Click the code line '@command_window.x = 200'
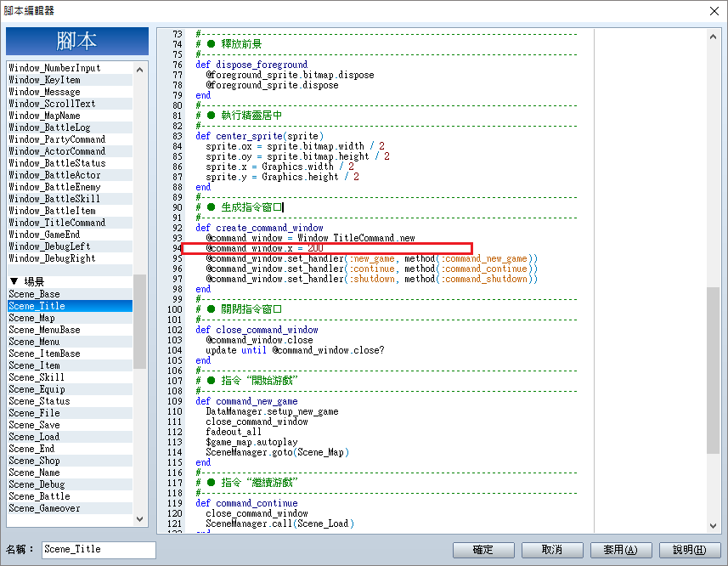The width and height of the screenshot is (728, 566). 265,248
